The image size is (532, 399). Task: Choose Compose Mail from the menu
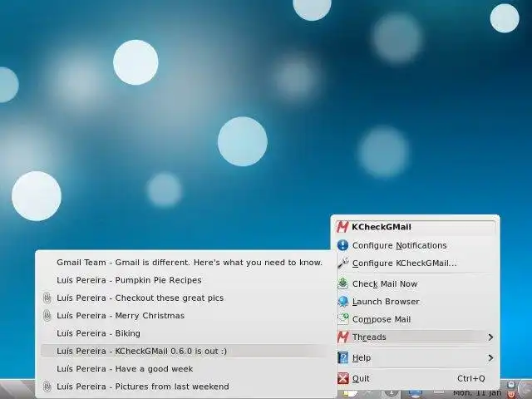416,319
